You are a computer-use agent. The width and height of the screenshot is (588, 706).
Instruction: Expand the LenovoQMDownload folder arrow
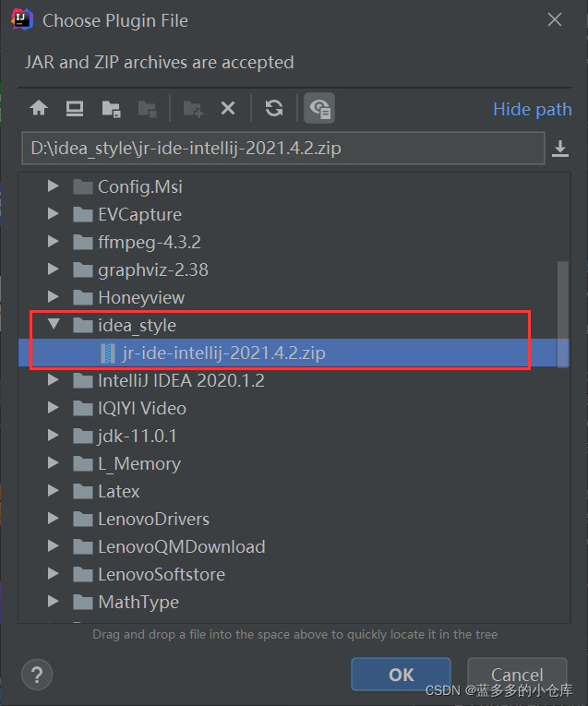(x=54, y=546)
